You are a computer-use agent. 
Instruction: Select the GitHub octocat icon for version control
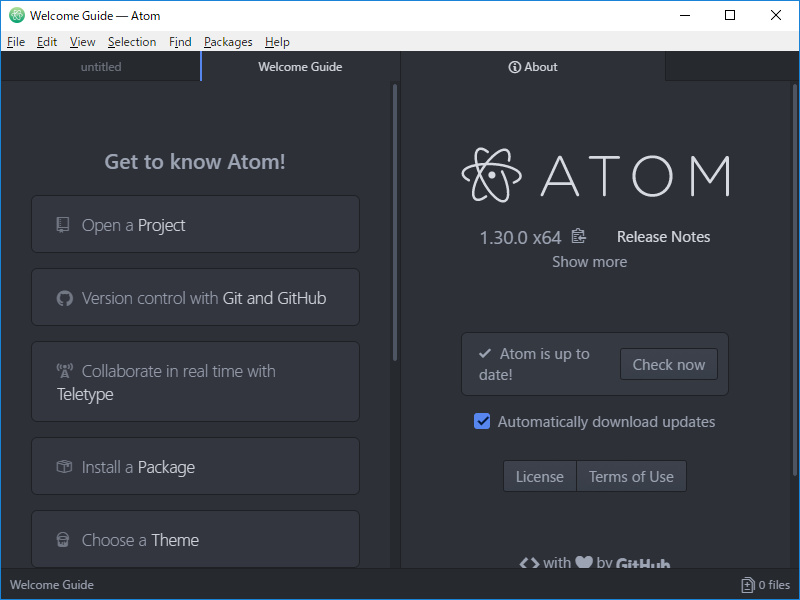coord(64,297)
